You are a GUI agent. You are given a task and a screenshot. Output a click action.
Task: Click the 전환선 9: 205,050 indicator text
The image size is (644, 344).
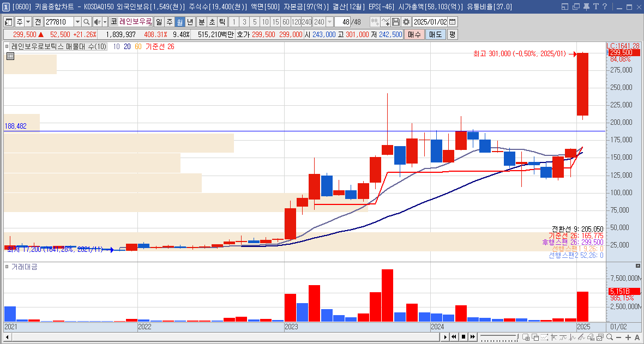[577, 229]
